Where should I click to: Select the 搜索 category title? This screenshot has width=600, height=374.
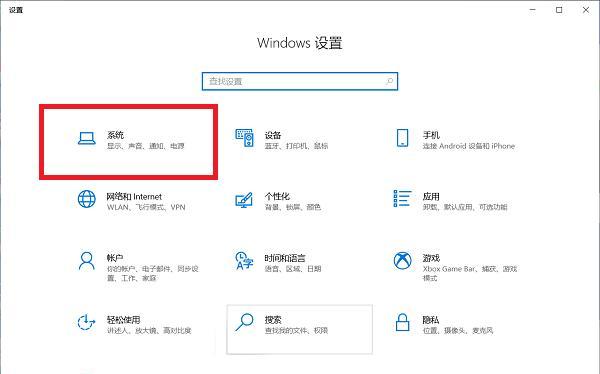click(273, 320)
